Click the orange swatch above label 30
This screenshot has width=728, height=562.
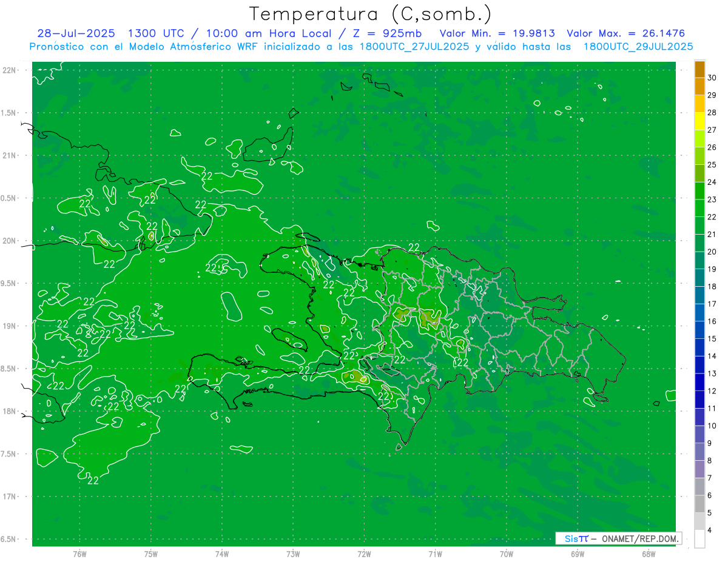(699, 69)
